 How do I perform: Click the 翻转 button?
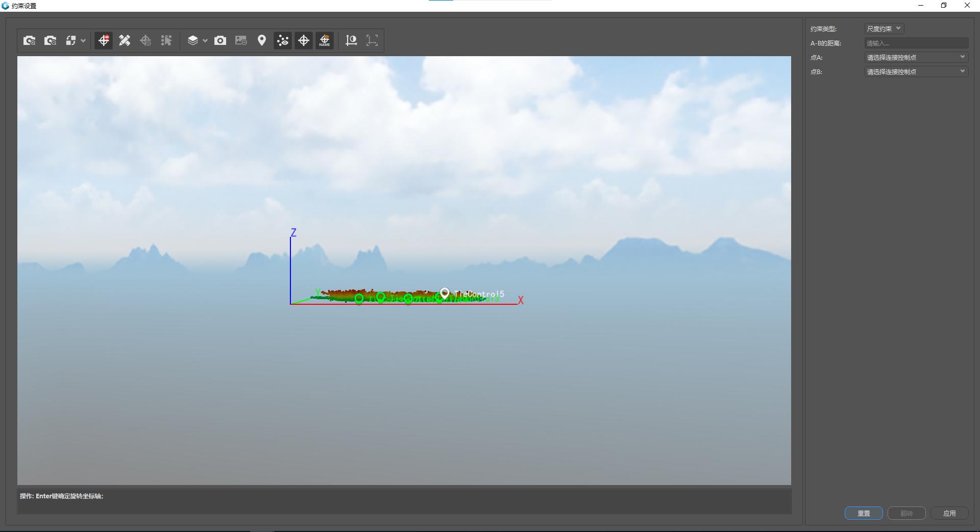pyautogui.click(x=906, y=513)
